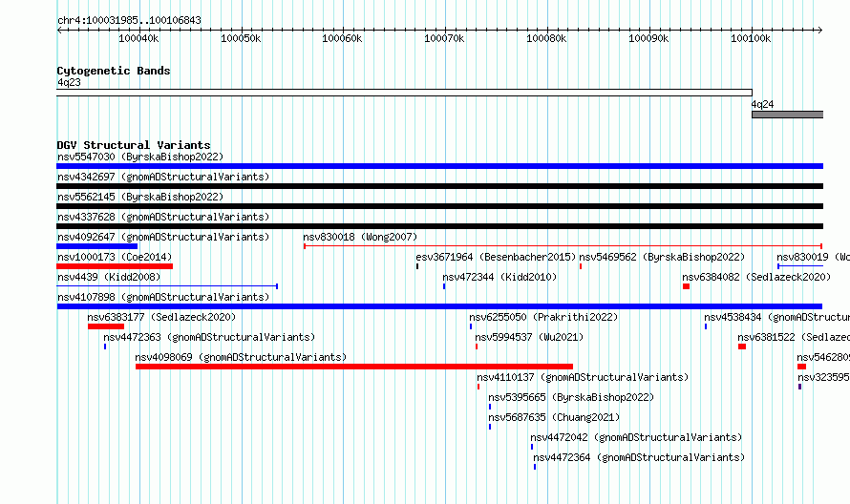This screenshot has height=504, width=850.
Task: Click nsv4472042 (gnomADStructuralVariants) label
Action: point(636,437)
